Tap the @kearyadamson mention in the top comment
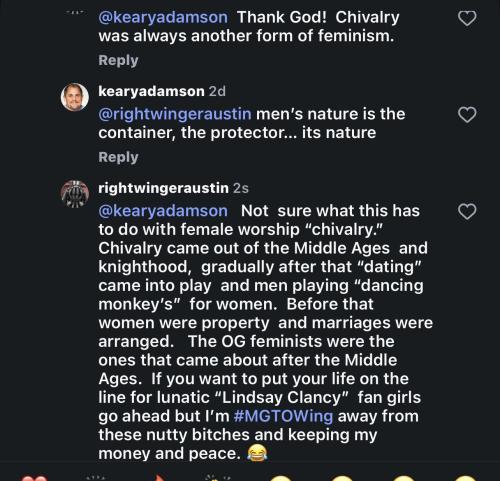 pyautogui.click(x=163, y=17)
